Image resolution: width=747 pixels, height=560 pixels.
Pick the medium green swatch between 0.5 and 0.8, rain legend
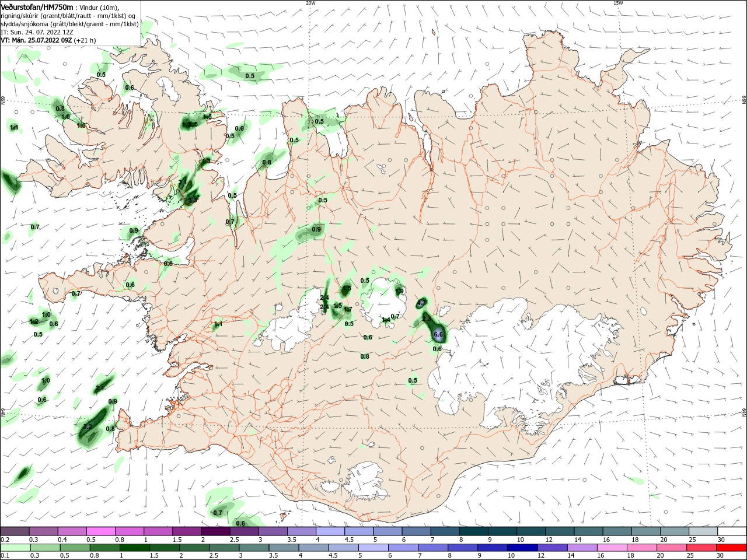click(75, 548)
